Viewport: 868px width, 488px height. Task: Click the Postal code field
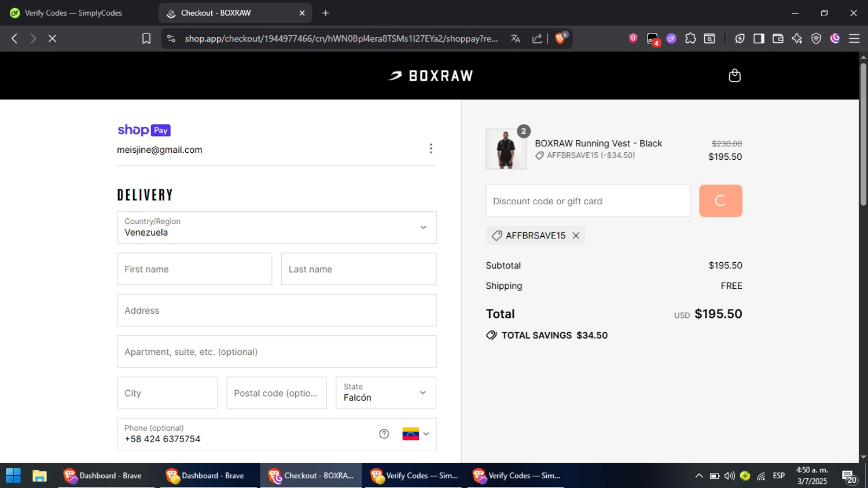(x=277, y=393)
